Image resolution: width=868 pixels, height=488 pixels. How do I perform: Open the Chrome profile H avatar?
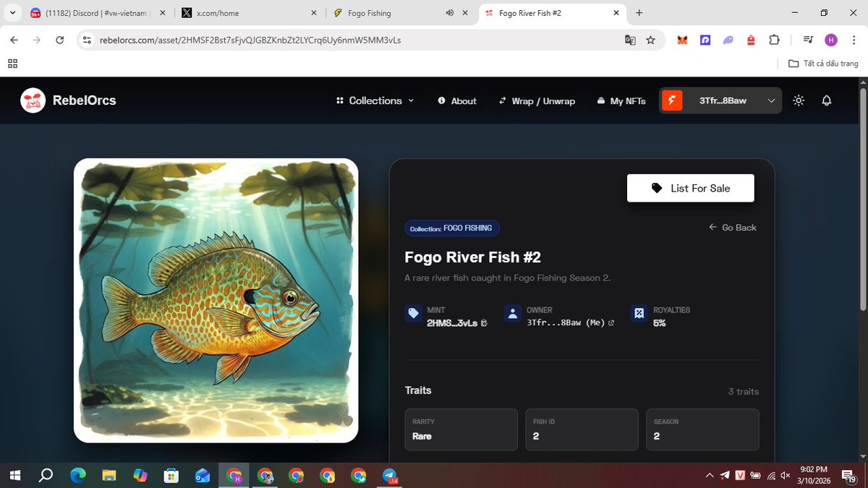(830, 40)
